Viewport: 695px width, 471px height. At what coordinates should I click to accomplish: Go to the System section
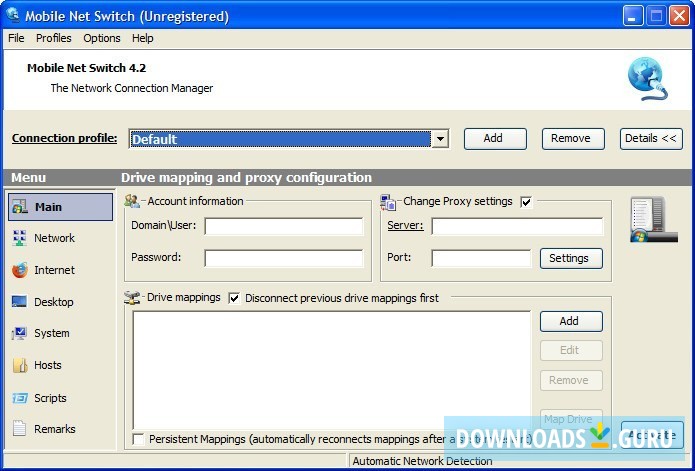pyautogui.click(x=51, y=333)
